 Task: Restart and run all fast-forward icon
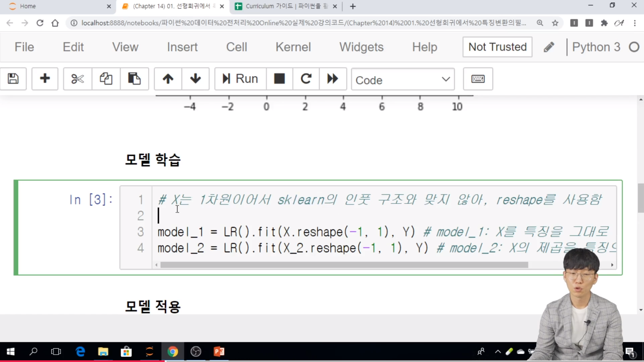pos(333,79)
